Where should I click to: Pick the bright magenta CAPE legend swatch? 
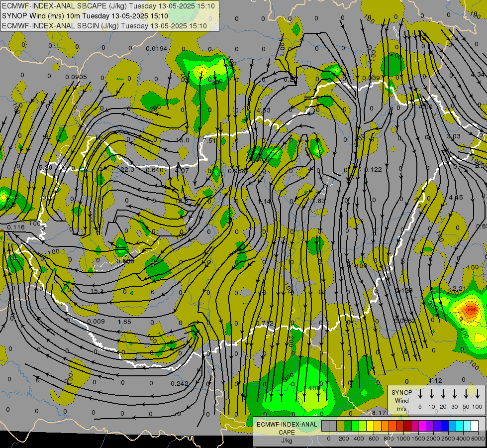point(422,426)
